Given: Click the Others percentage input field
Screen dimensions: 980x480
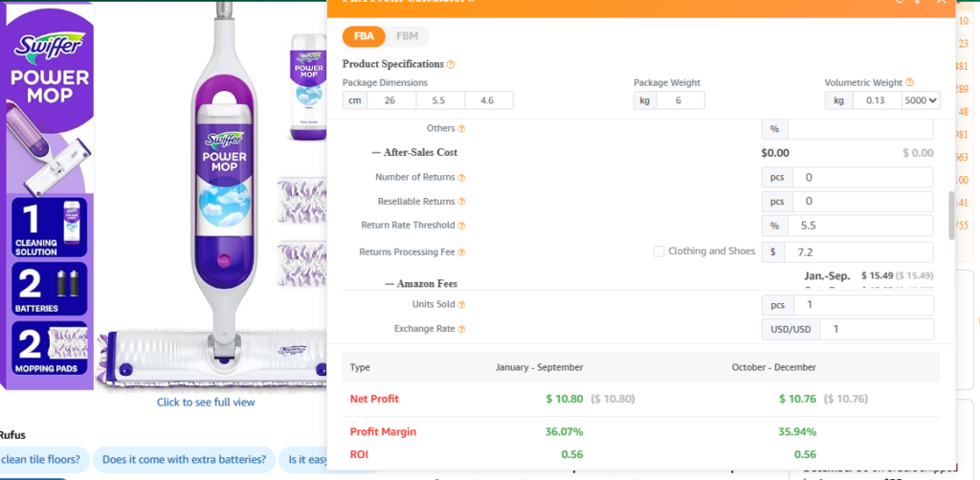Looking at the screenshot, I should pos(860,128).
